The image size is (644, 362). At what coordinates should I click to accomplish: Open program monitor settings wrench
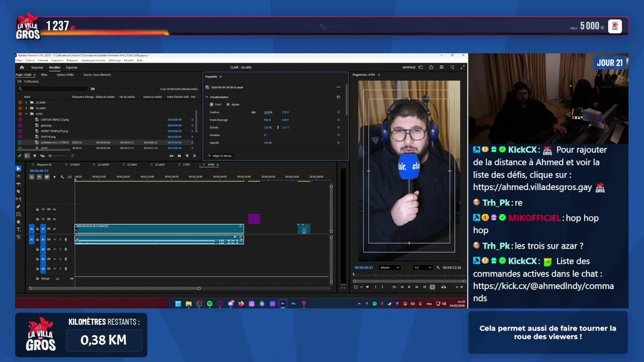pos(438,267)
